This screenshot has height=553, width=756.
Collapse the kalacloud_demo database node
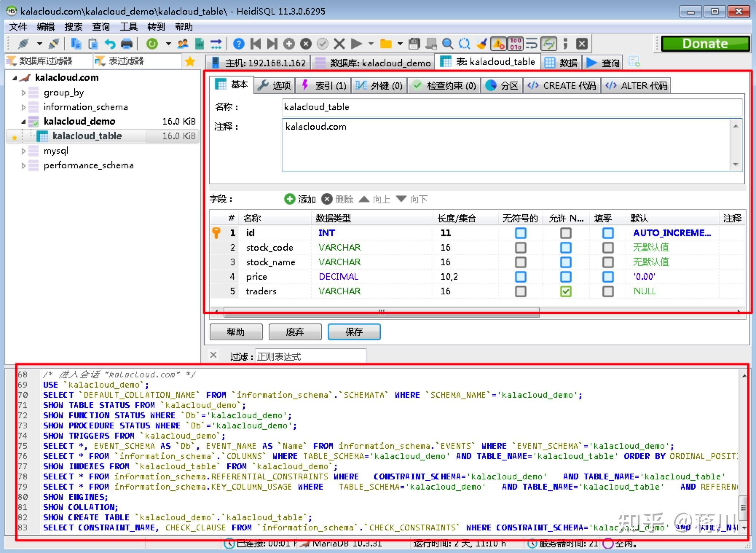pos(24,121)
